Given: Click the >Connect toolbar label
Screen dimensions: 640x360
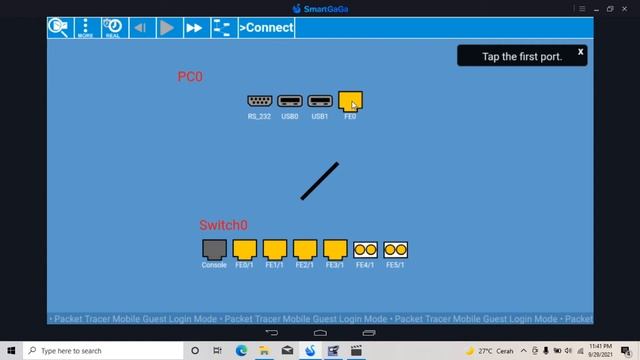Looking at the screenshot, I should point(266,28).
